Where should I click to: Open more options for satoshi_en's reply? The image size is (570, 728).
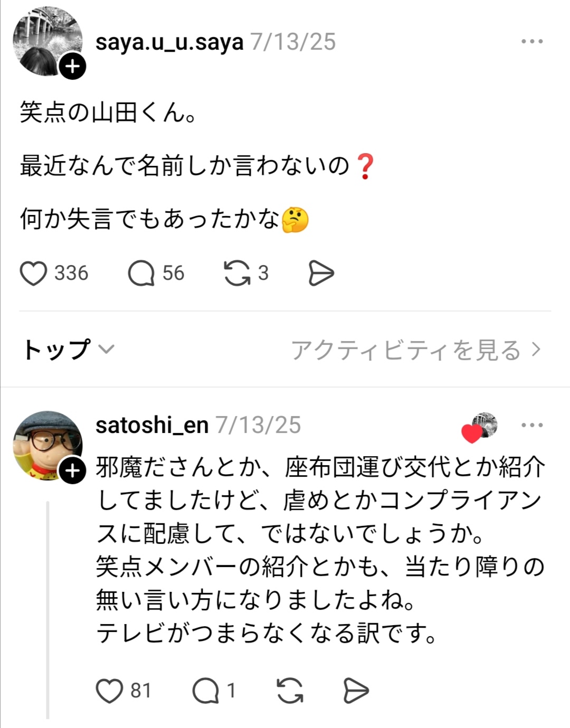point(531,425)
